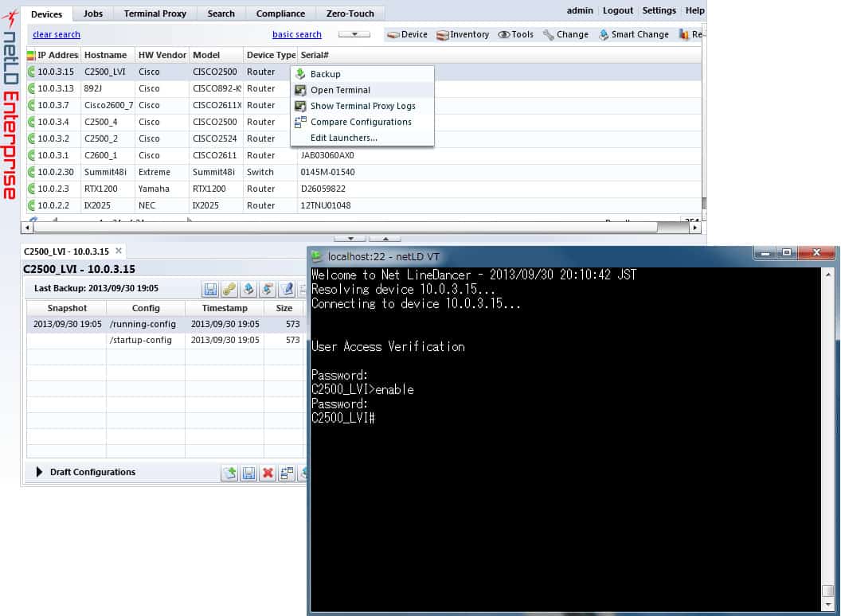Select the /running-config row
The width and height of the screenshot is (841, 616).
(166, 324)
